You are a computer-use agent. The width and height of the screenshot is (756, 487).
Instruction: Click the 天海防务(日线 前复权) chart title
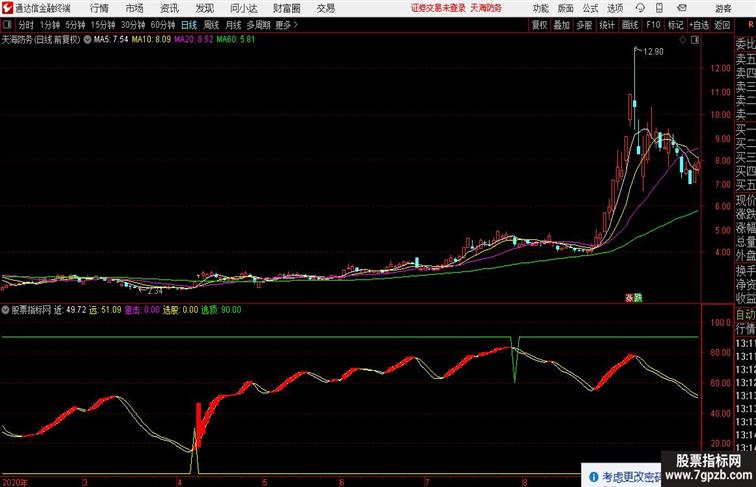click(41, 40)
